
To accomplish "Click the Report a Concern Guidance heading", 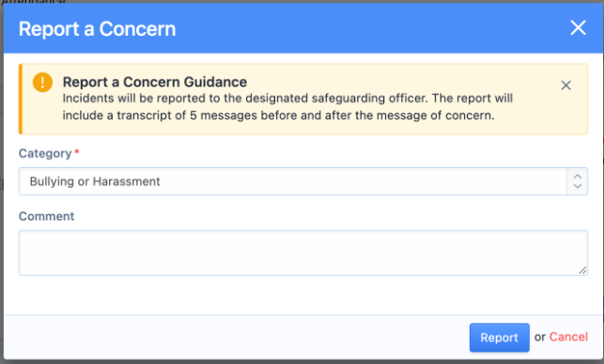I will point(155,82).
